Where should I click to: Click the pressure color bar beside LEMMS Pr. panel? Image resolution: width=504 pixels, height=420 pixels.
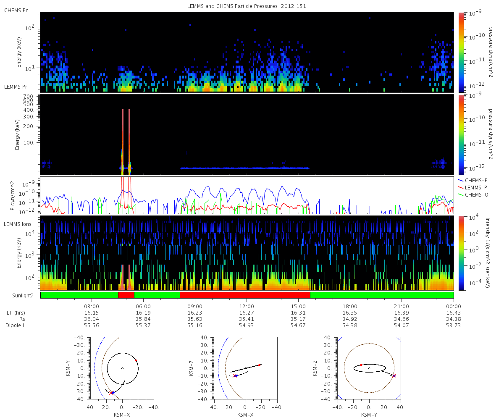(x=461, y=134)
